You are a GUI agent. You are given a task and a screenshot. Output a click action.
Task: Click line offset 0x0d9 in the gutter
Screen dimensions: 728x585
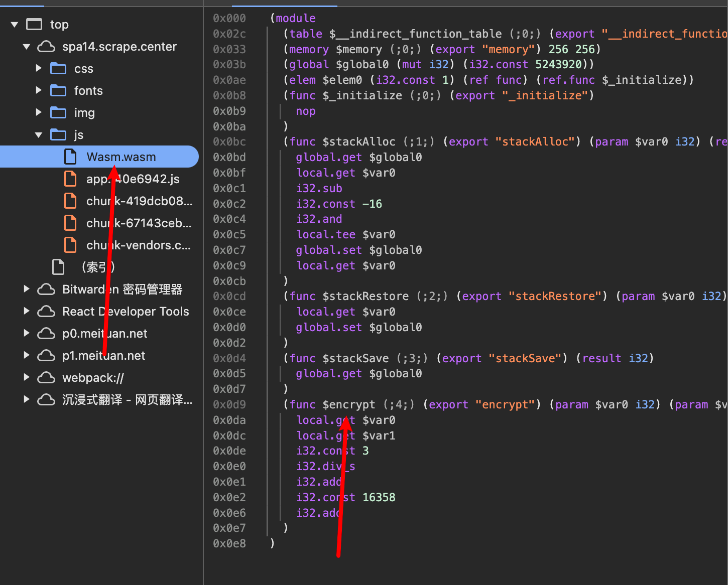pos(229,404)
